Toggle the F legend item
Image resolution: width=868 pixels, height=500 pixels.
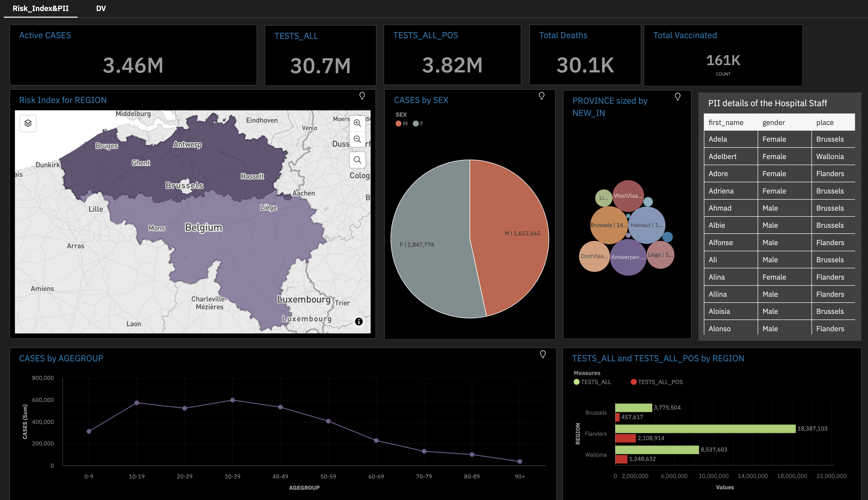click(418, 124)
